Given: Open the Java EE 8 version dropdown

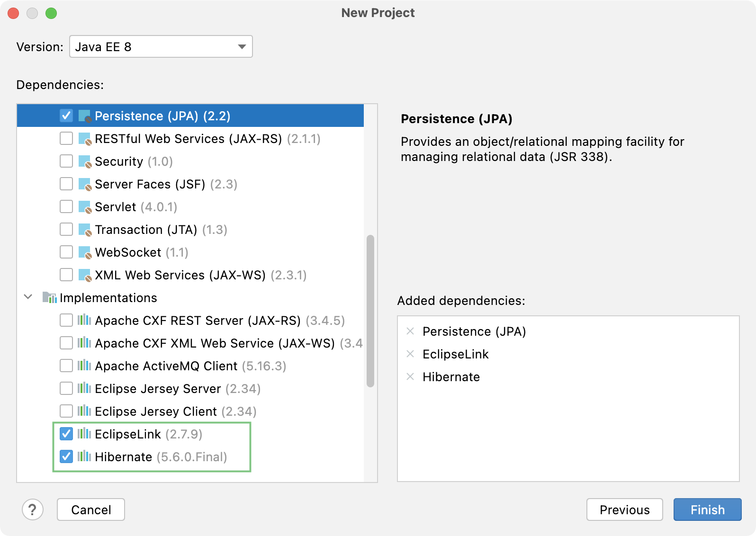Looking at the screenshot, I should [x=161, y=46].
